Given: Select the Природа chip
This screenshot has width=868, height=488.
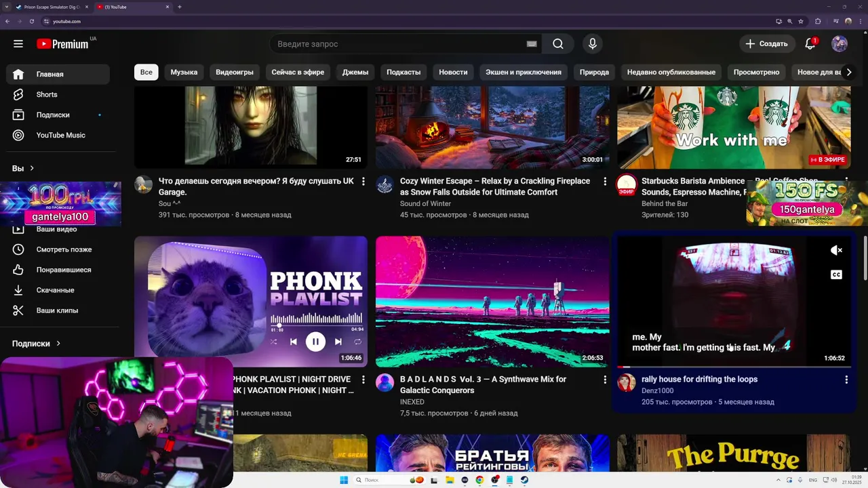Looking at the screenshot, I should click(594, 72).
